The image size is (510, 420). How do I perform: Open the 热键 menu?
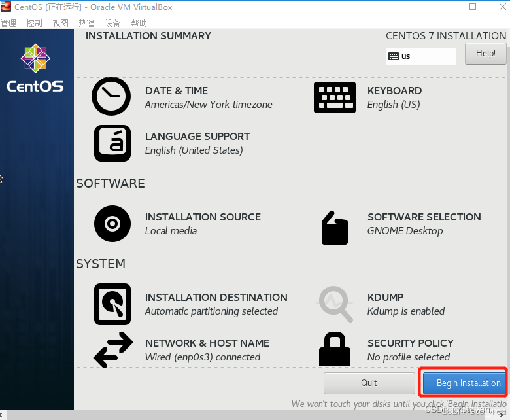(x=86, y=23)
